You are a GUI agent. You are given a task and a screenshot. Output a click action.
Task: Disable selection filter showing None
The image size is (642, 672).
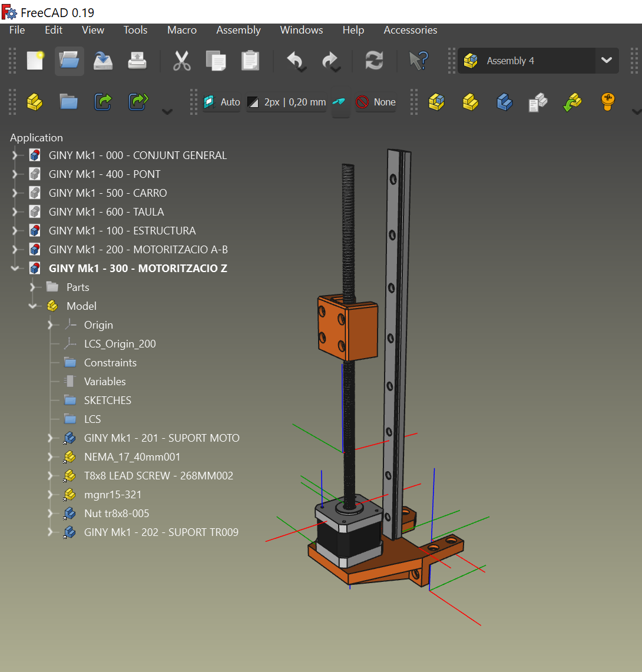coord(375,101)
